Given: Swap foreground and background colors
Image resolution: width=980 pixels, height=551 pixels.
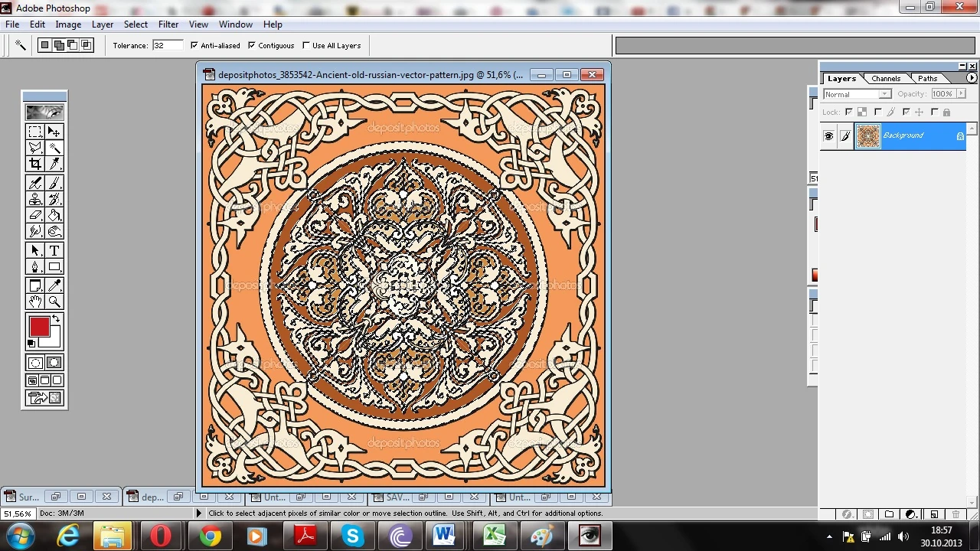Looking at the screenshot, I should (x=56, y=318).
